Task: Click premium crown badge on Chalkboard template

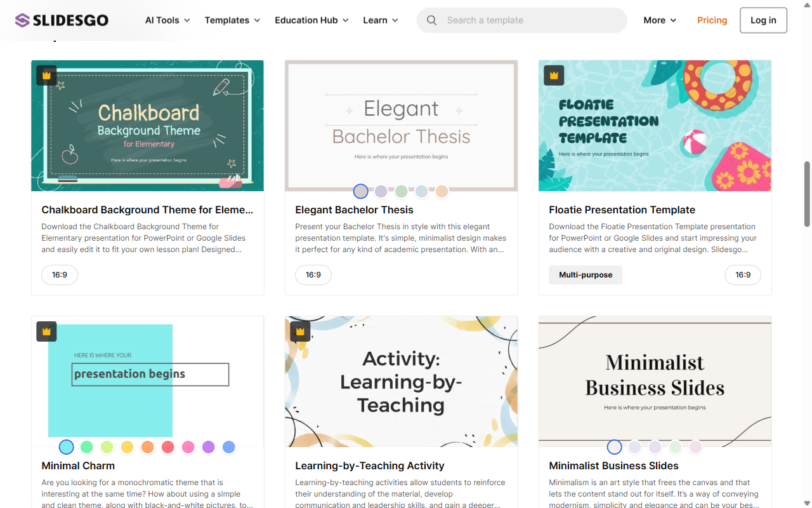Action: (46, 76)
